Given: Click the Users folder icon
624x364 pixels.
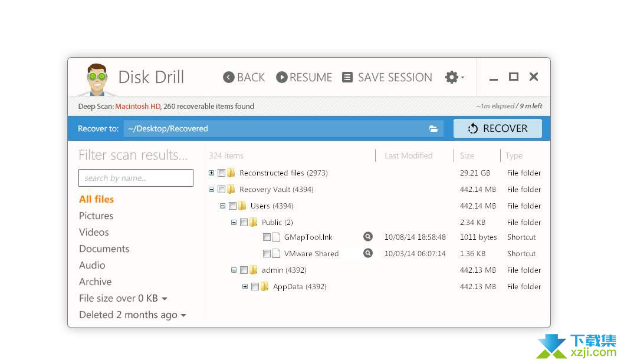Looking at the screenshot, I should [242, 206].
